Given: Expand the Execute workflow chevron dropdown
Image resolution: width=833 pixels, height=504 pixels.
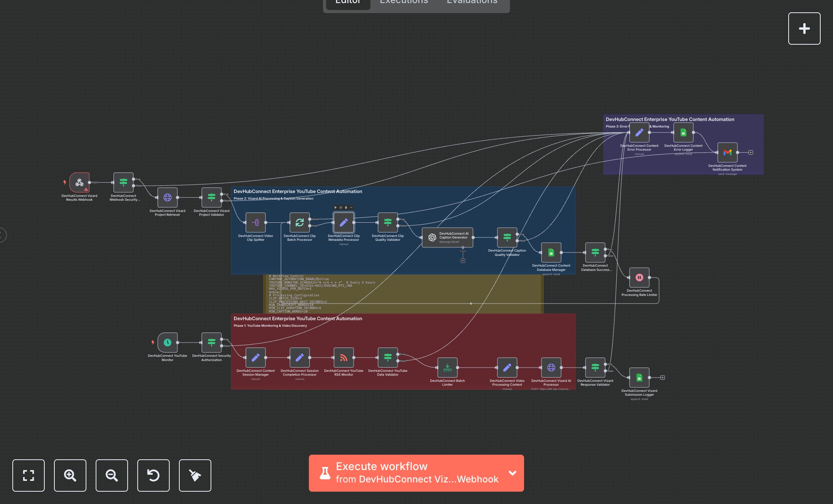Looking at the screenshot, I should [x=513, y=473].
